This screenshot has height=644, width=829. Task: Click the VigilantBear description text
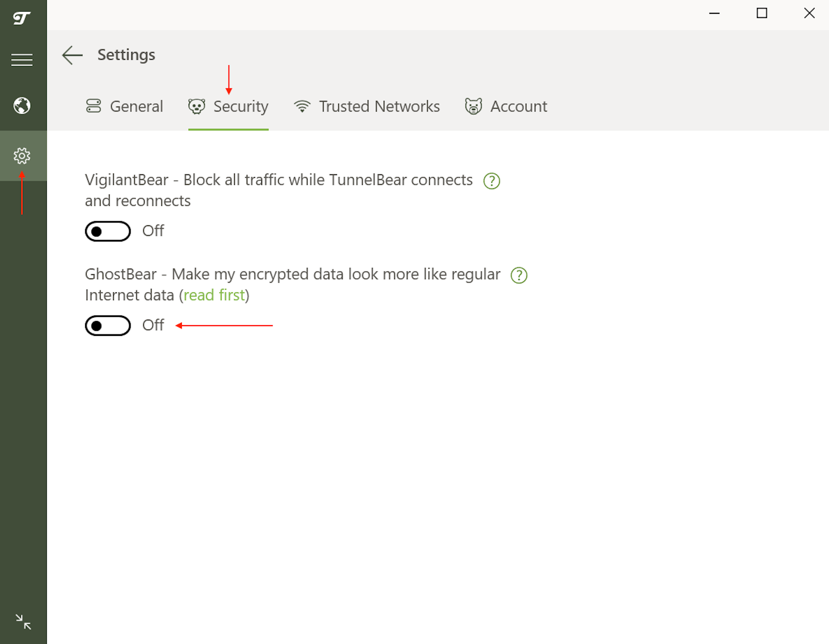[279, 190]
